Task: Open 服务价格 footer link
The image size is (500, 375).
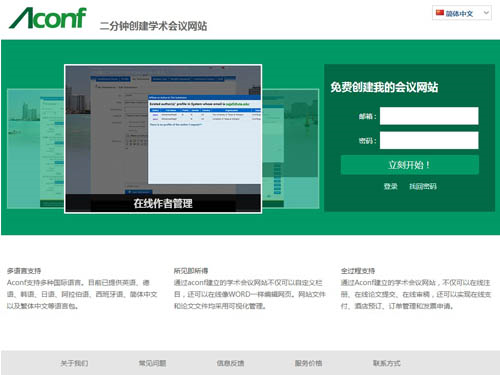Action: click(x=308, y=363)
